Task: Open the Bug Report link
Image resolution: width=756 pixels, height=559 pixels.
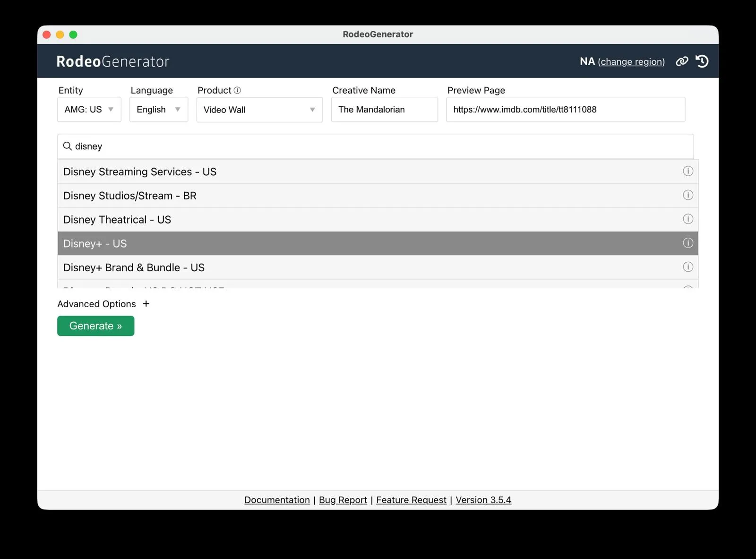Action: [343, 500]
